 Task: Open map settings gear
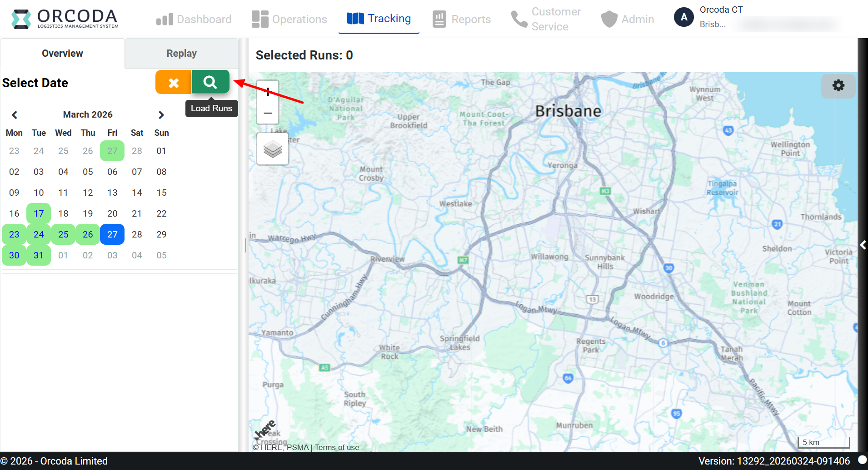tap(838, 85)
